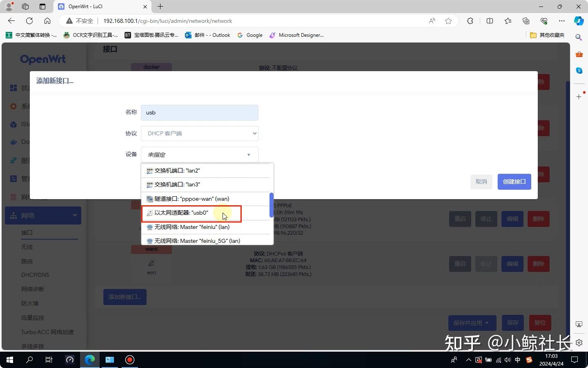Select 以太网适配器 usb0 from the device list
588x368 pixels.
tap(181, 213)
